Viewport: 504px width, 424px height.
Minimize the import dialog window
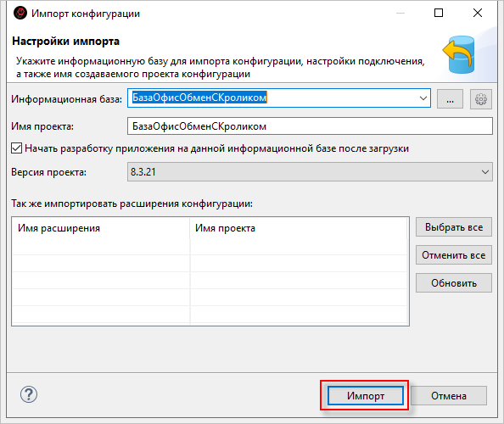click(400, 14)
